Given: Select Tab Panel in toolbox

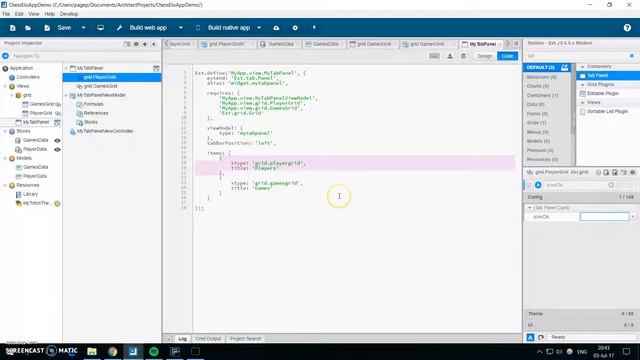Looking at the screenshot, I should [x=607, y=76].
